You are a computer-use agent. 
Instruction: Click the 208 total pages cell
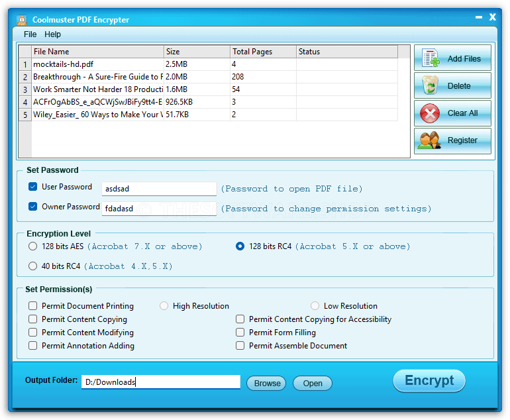coord(264,77)
